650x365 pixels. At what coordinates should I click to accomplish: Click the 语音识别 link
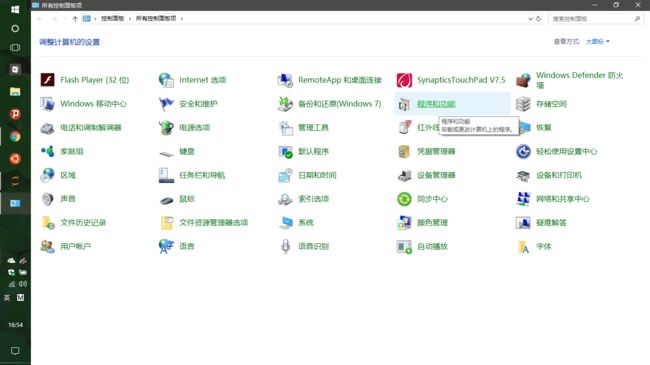point(313,246)
